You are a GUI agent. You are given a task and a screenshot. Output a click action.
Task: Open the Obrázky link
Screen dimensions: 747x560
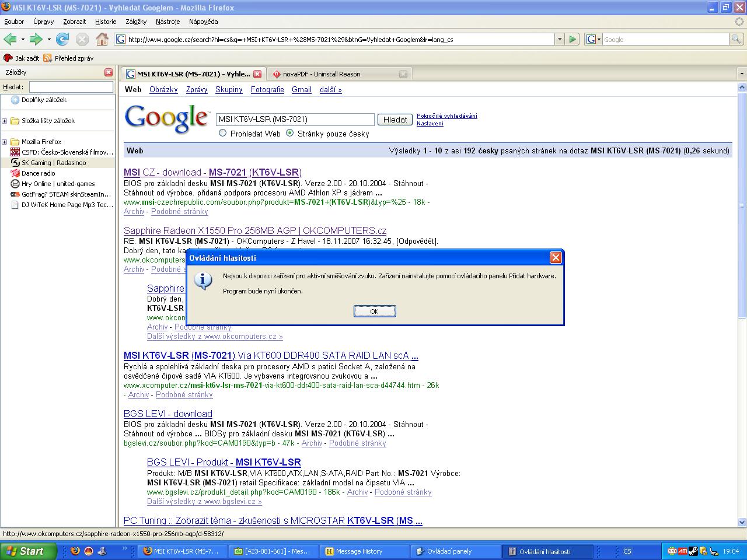click(x=163, y=90)
